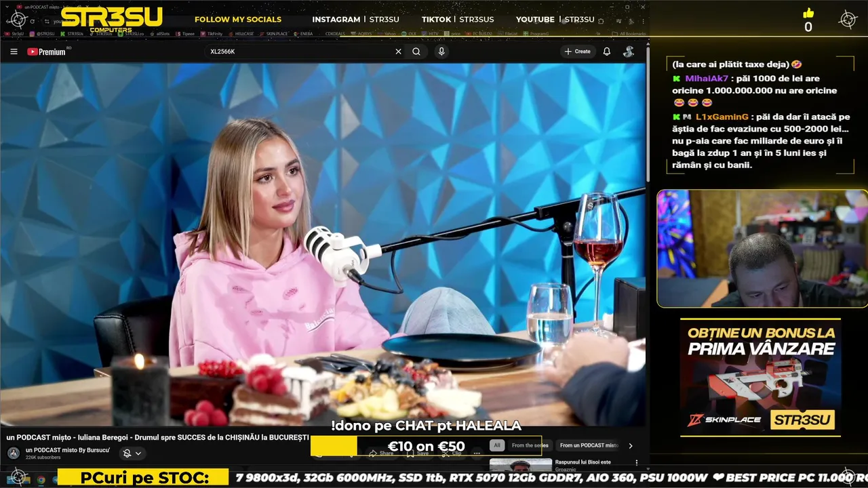Start voice search with the microphone icon
This screenshot has width=868, height=488.
441,52
